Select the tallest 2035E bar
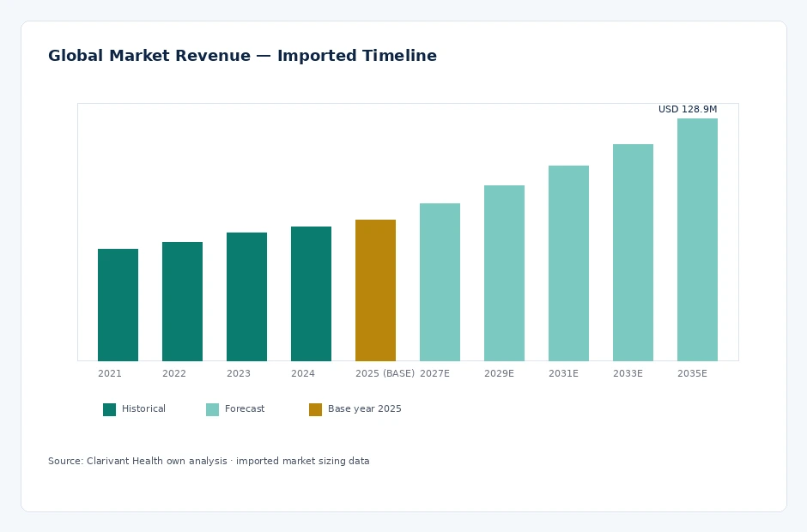 pos(697,239)
